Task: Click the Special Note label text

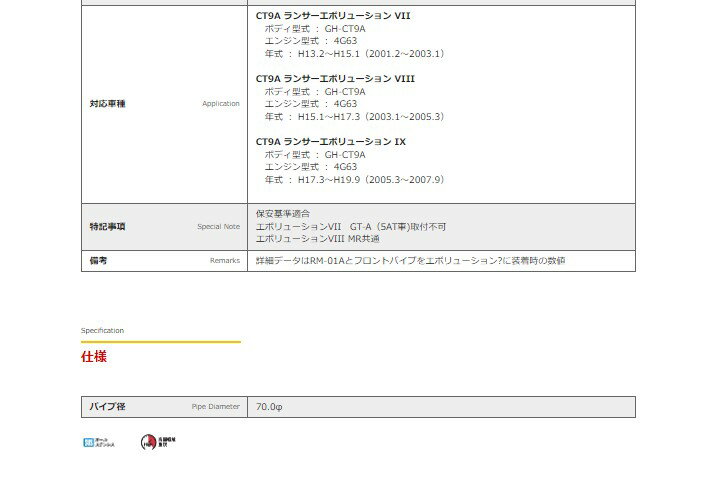Action: 218,227
